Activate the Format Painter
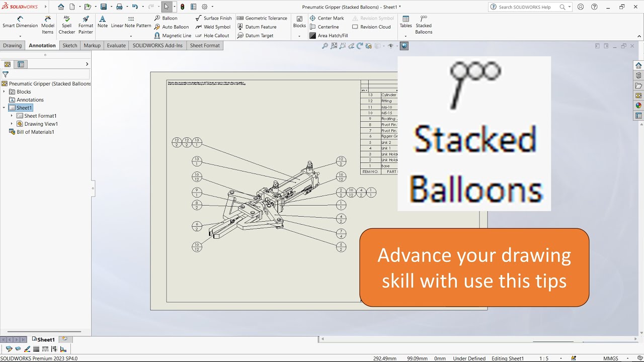Image resolution: width=644 pixels, height=362 pixels. pos(86,25)
